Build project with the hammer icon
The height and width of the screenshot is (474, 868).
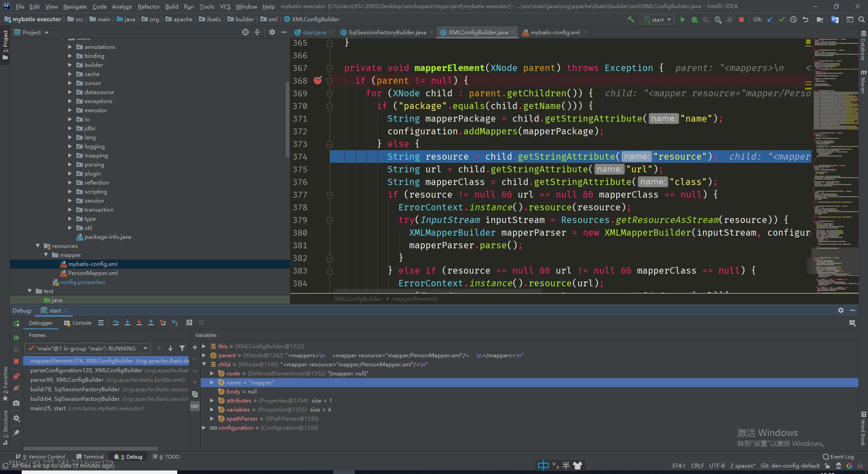[x=631, y=19]
